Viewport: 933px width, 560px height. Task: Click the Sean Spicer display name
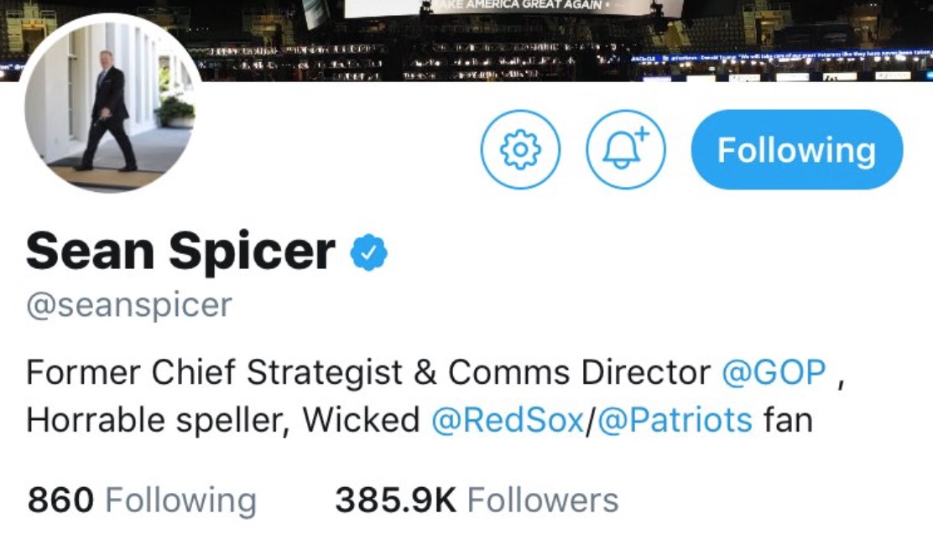(180, 251)
